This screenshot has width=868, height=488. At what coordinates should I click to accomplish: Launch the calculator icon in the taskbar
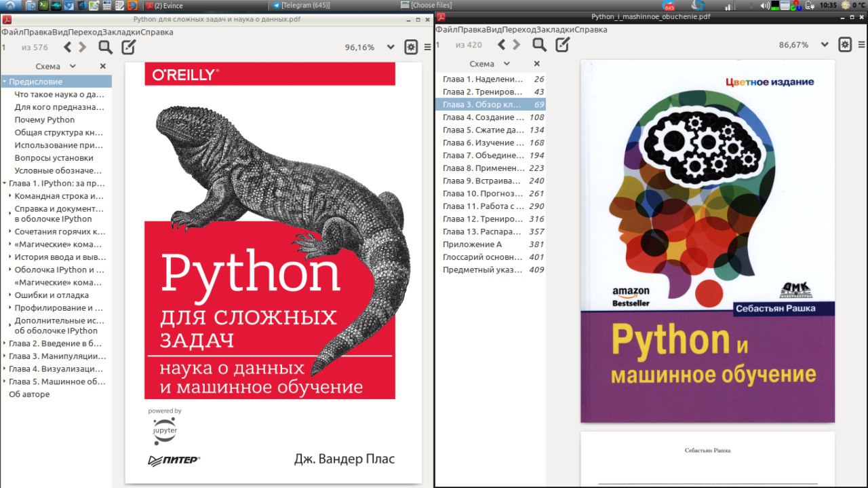(106, 5)
